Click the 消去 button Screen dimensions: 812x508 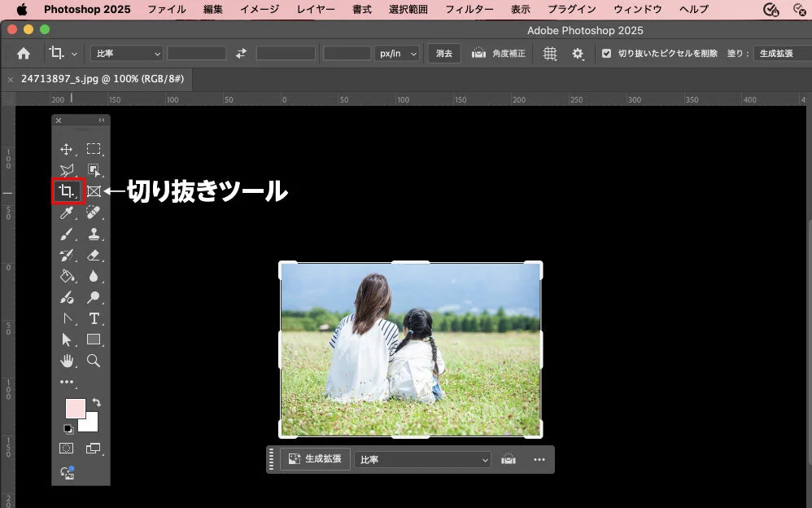pos(444,54)
